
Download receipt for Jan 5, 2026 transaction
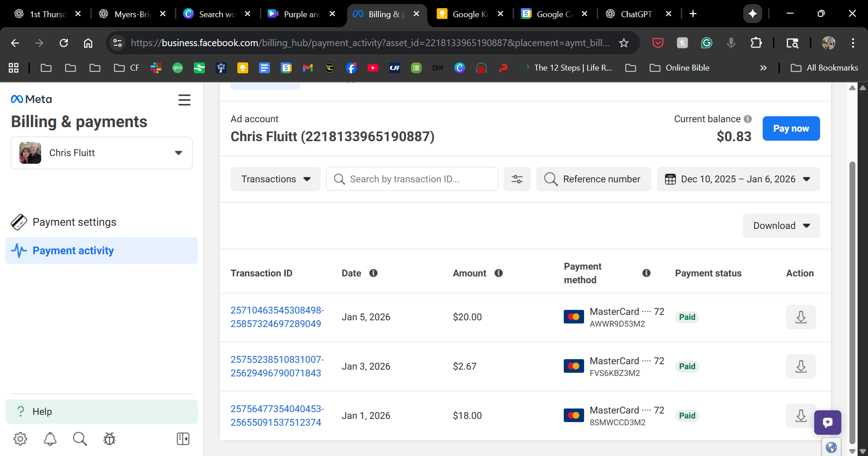point(801,317)
